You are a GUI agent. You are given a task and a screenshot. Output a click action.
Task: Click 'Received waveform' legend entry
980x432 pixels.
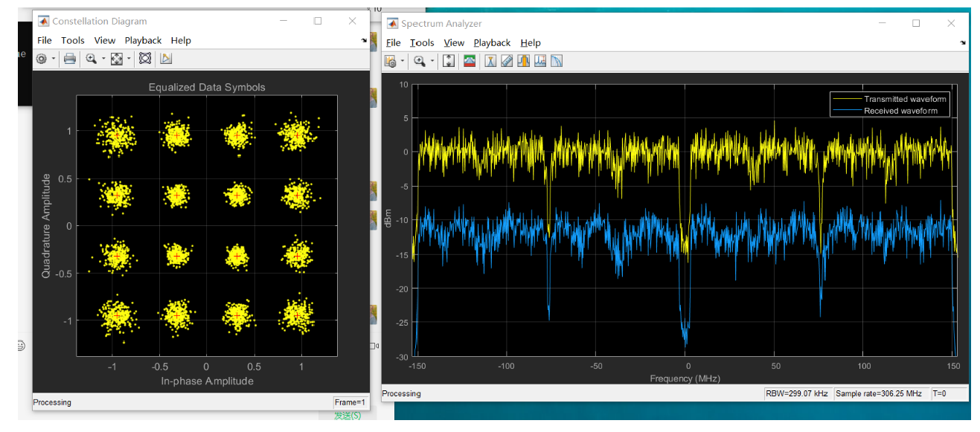900,111
